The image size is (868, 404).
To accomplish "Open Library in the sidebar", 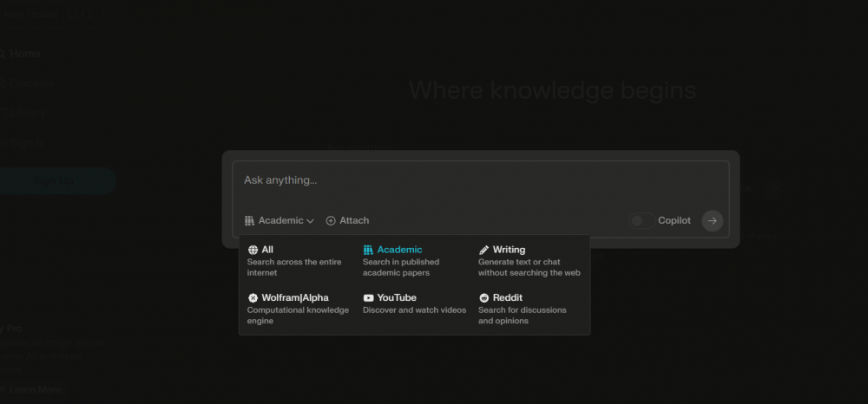I will [26, 113].
